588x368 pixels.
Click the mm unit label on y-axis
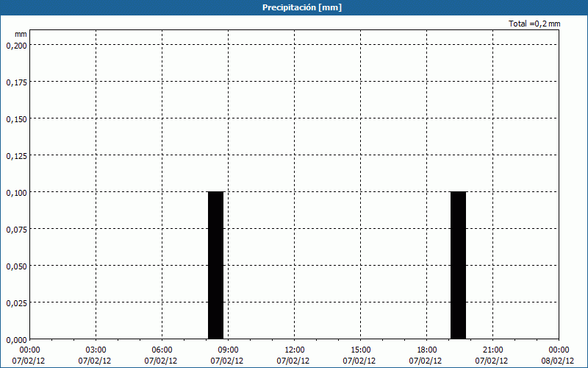tap(21, 34)
